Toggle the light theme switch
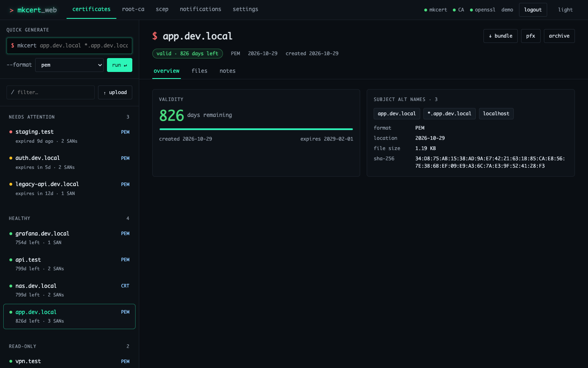 tap(566, 10)
